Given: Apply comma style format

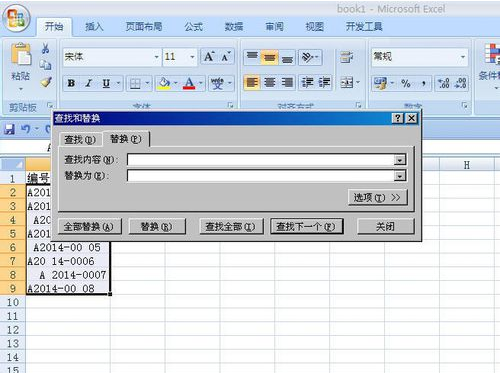Looking at the screenshot, I should pyautogui.click(x=423, y=83).
